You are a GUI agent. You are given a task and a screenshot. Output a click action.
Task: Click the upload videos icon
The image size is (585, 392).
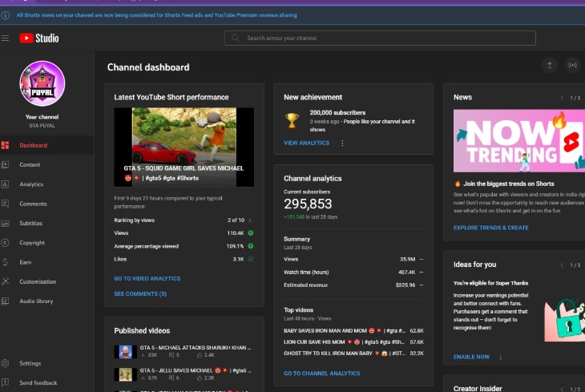click(550, 66)
